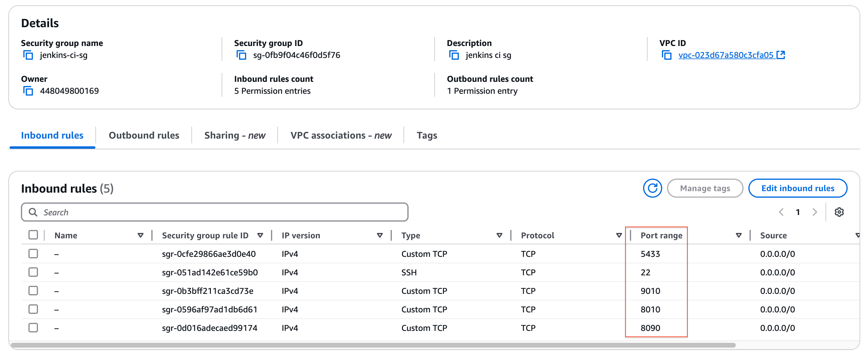Open table preferences gear icon
868x353 pixels.
[839, 212]
